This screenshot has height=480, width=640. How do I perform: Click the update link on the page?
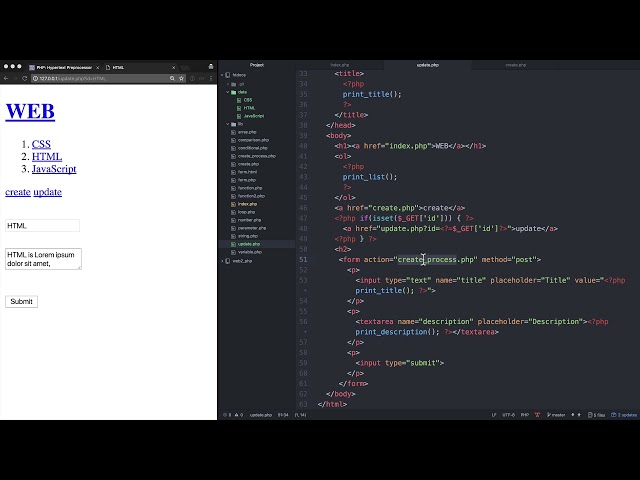[48, 192]
